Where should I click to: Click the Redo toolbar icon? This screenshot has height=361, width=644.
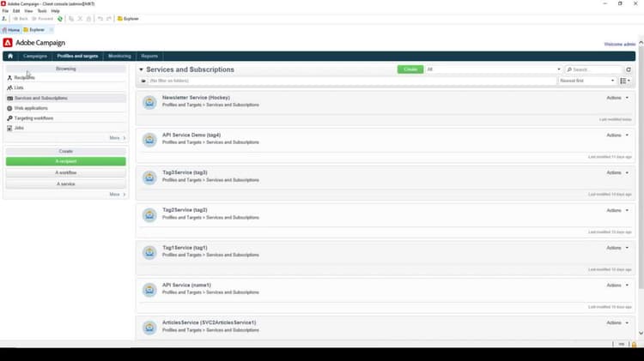(108, 19)
